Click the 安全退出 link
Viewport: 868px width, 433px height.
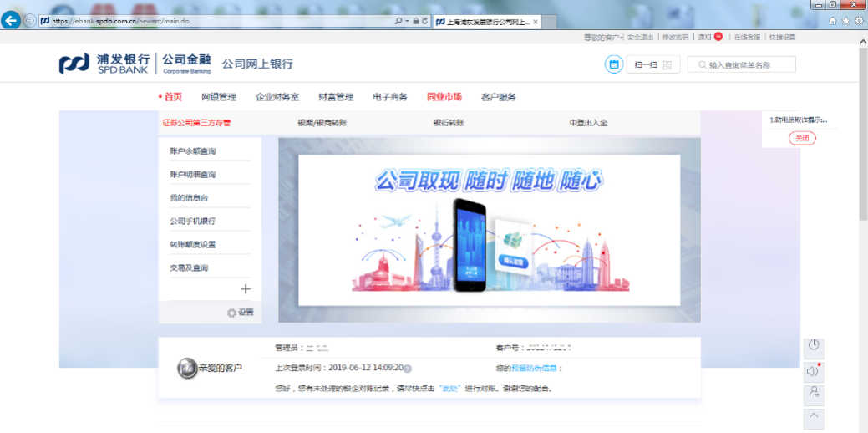[640, 38]
